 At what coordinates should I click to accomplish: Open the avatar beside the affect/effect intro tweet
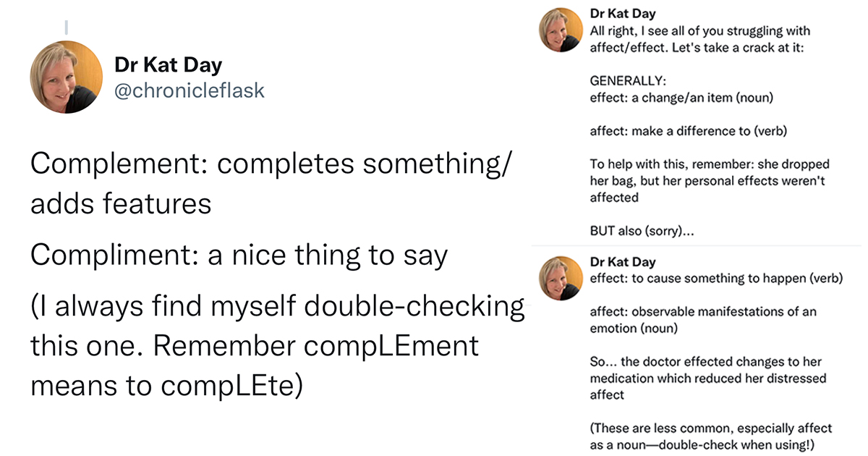coord(561,31)
